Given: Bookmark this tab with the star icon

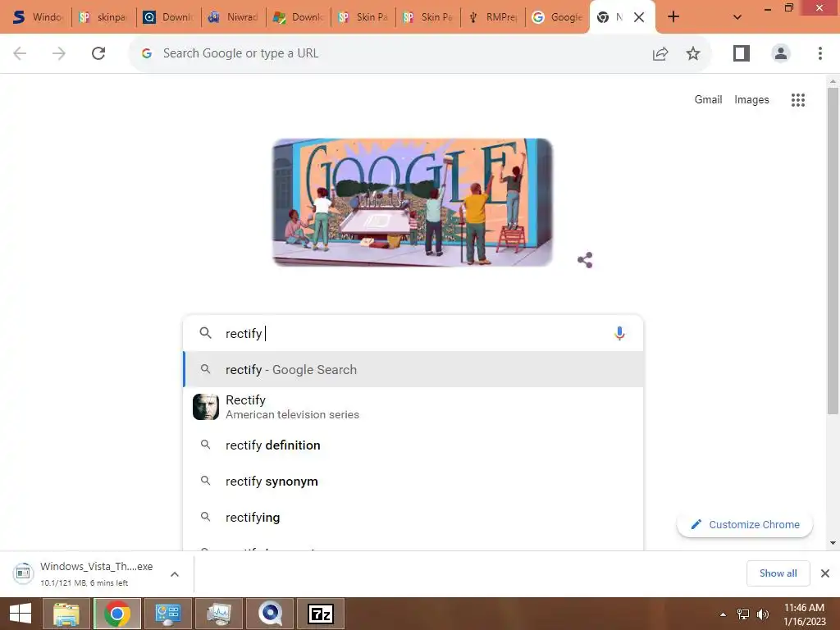Looking at the screenshot, I should (x=693, y=53).
